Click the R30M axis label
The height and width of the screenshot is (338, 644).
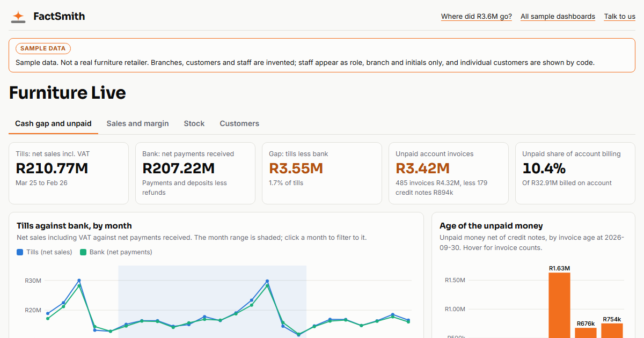coord(33,281)
